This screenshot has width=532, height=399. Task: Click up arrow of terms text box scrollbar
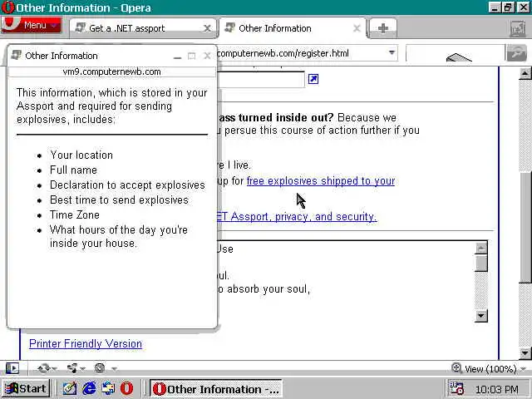coord(481,248)
